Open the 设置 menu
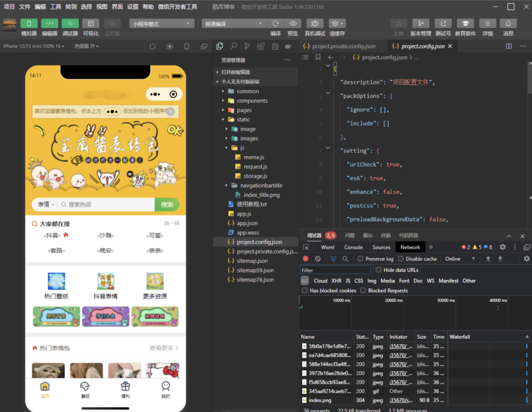Screen dimensions: 532x412 point(132,7)
